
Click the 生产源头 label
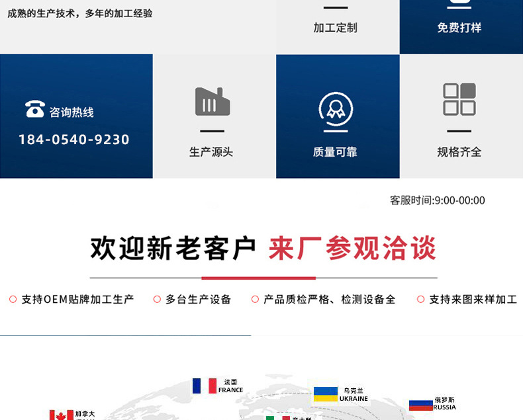(x=211, y=152)
